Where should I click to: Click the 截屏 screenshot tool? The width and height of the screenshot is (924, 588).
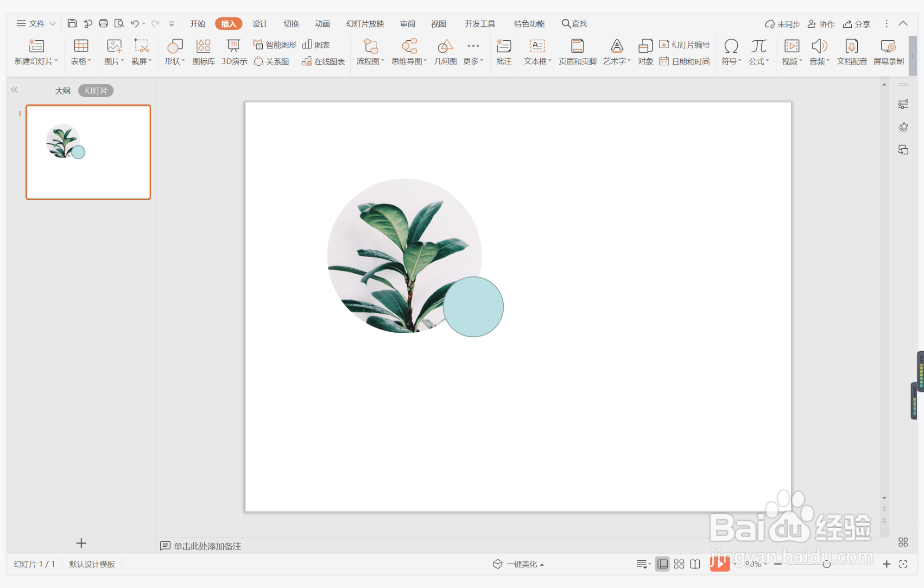coord(141,52)
